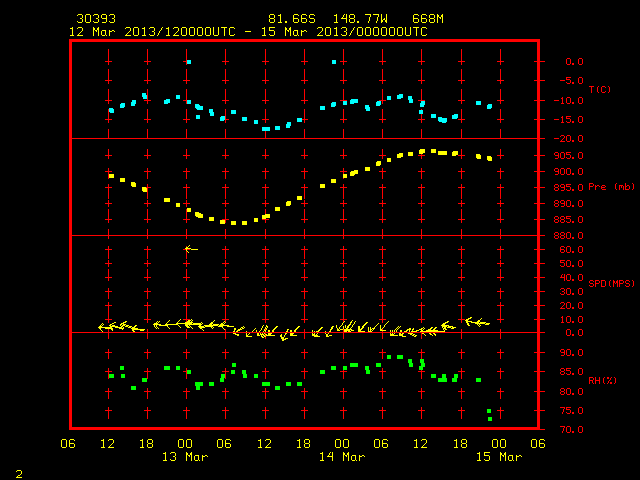Image resolution: width=640 pixels, height=480 pixels.
Task: Click the -20.0 temperature scale value
Action: coord(568,139)
